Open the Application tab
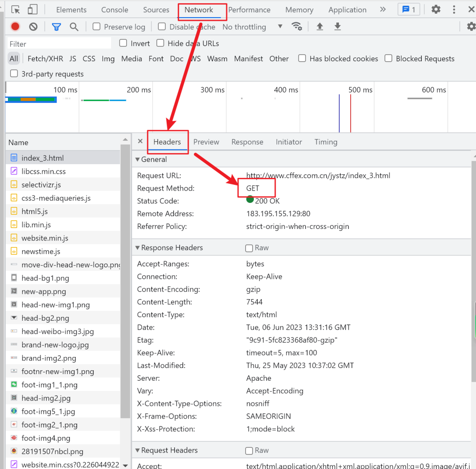Image resolution: width=476 pixels, height=469 pixels. pos(347,10)
